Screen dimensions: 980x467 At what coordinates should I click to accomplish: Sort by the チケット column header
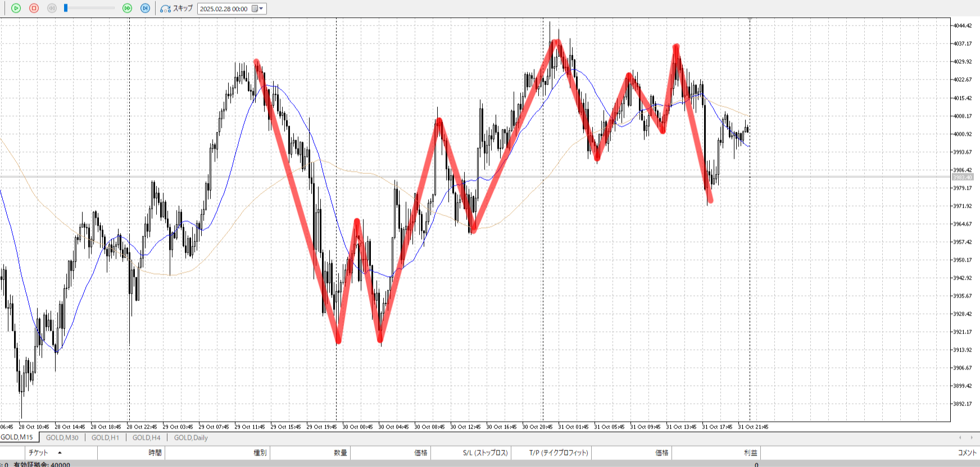coord(38,453)
